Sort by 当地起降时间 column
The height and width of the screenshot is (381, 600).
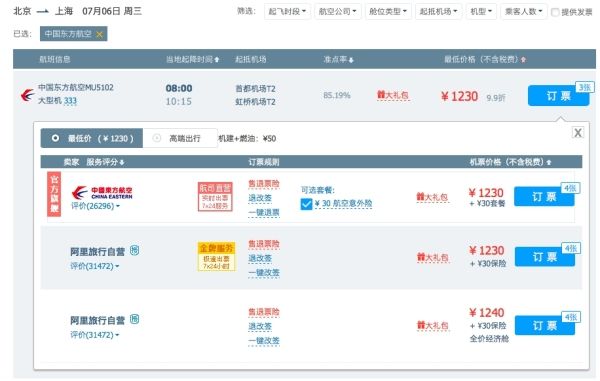[x=192, y=59]
